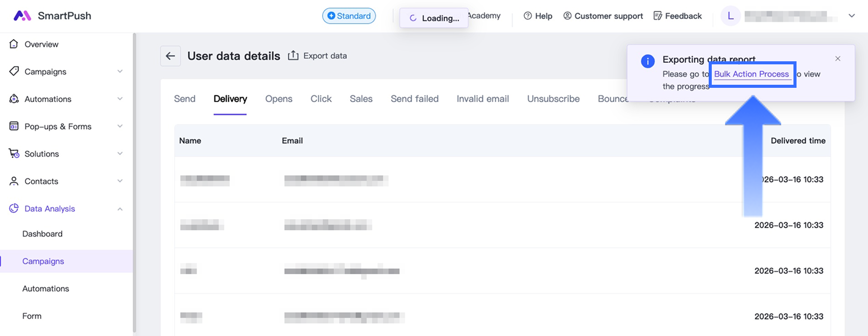The width and height of the screenshot is (868, 336).
Task: Click the Overview home icon
Action: tap(14, 44)
